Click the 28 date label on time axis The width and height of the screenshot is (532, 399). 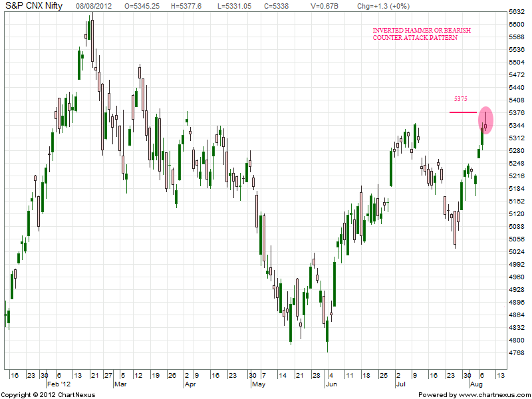pyautogui.click(x=317, y=375)
